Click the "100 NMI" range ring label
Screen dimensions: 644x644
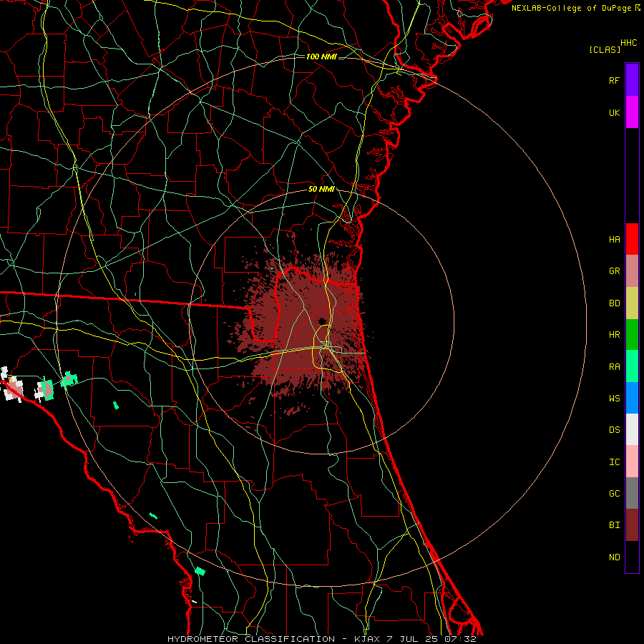[x=321, y=57]
